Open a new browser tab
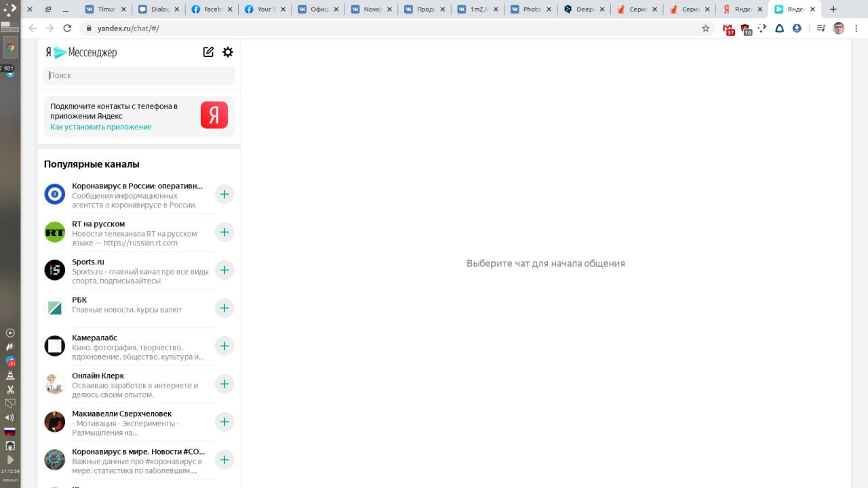Viewport: 868px width, 488px height. tap(833, 9)
